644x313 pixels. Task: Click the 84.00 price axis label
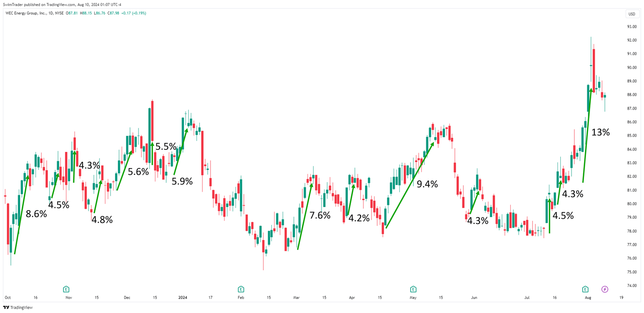coord(632,149)
